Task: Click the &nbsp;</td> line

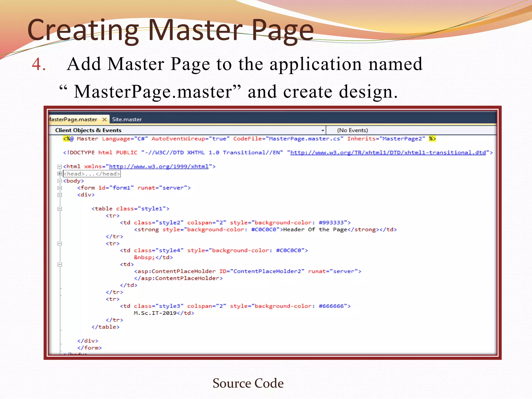Action: pos(153,257)
